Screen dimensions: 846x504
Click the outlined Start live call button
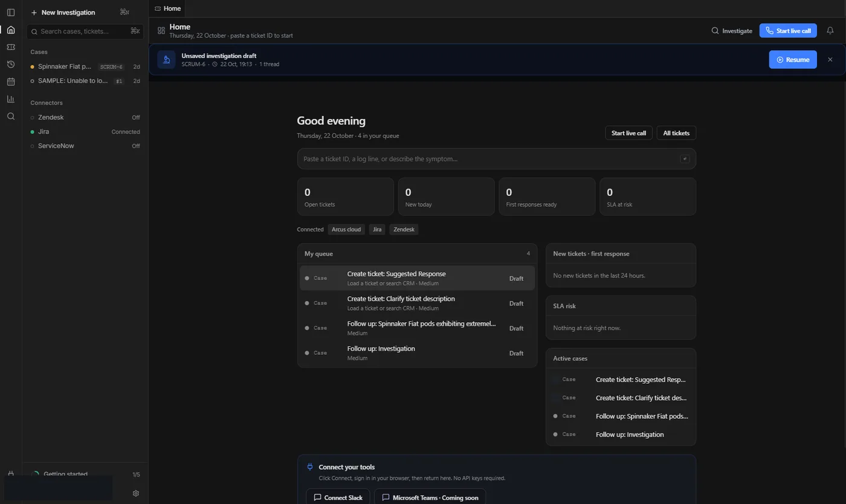[628, 133]
